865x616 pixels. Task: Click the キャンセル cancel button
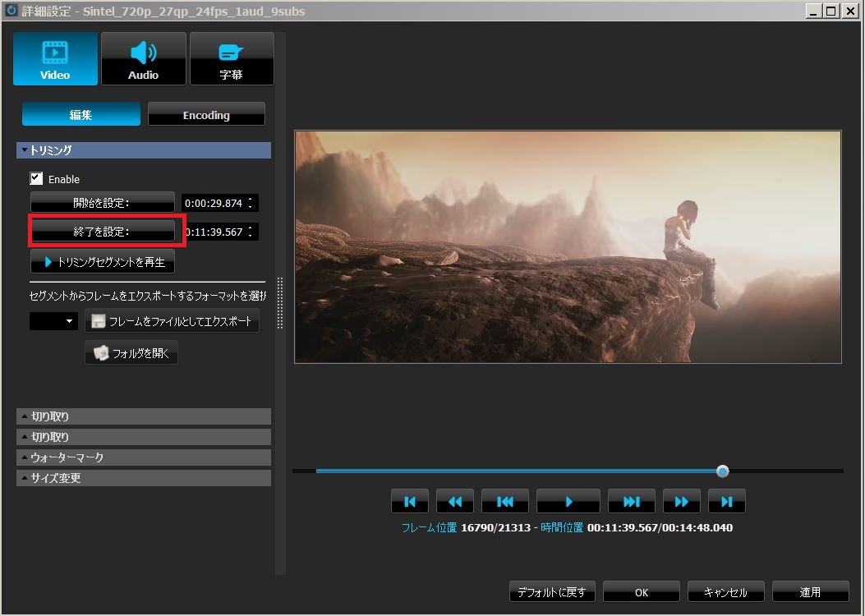pyautogui.click(x=726, y=591)
